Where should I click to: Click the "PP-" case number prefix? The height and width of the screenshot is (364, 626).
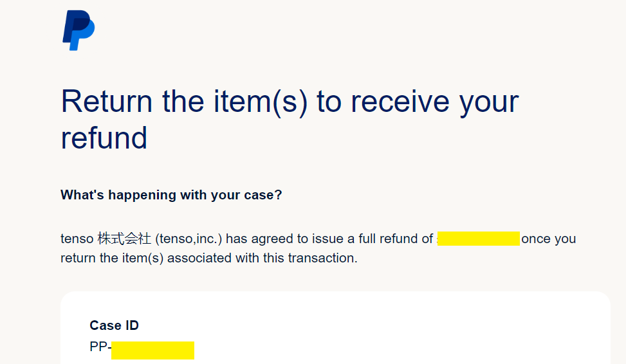pyautogui.click(x=100, y=348)
